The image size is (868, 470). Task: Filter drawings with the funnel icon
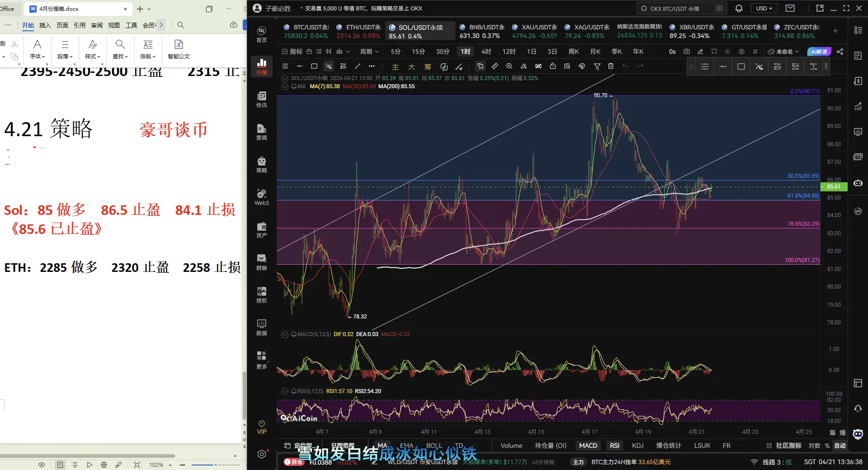click(597, 66)
